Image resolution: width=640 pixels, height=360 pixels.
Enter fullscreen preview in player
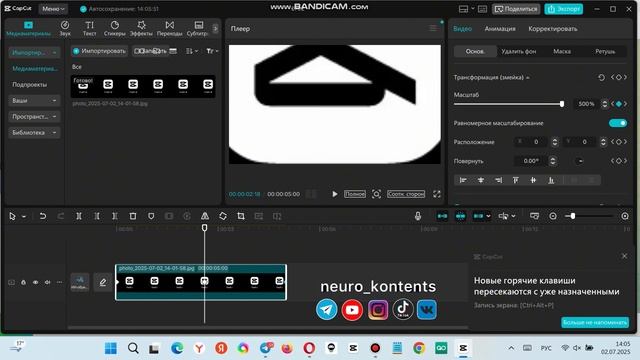click(437, 194)
